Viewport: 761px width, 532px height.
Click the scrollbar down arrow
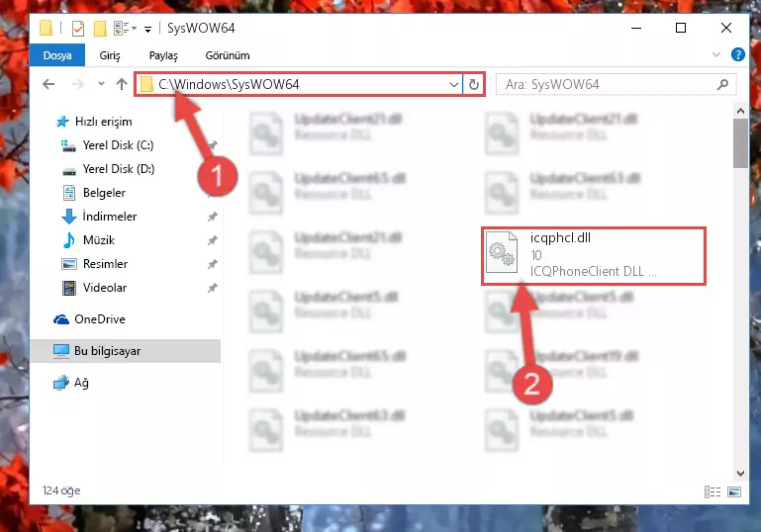740,474
